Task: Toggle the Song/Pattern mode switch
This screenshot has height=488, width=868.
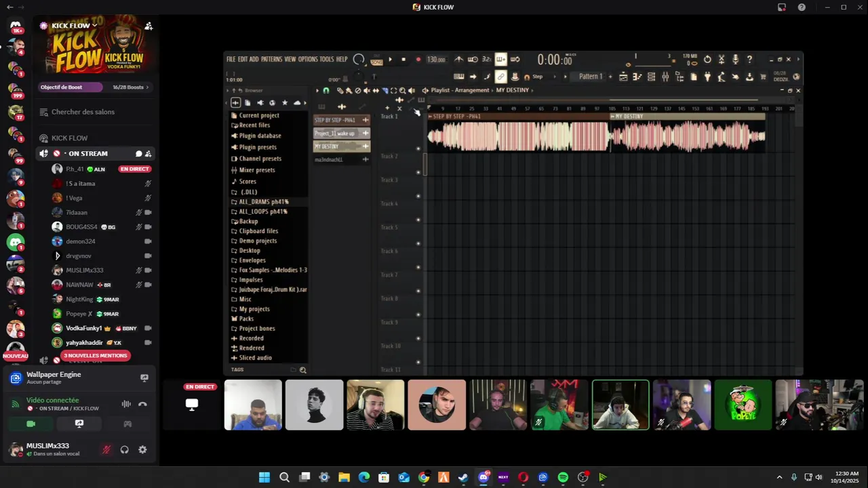Action: pos(376,60)
